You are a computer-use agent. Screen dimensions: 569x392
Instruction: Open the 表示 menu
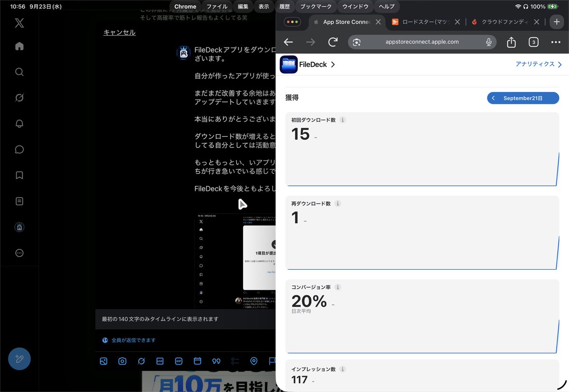click(x=264, y=7)
